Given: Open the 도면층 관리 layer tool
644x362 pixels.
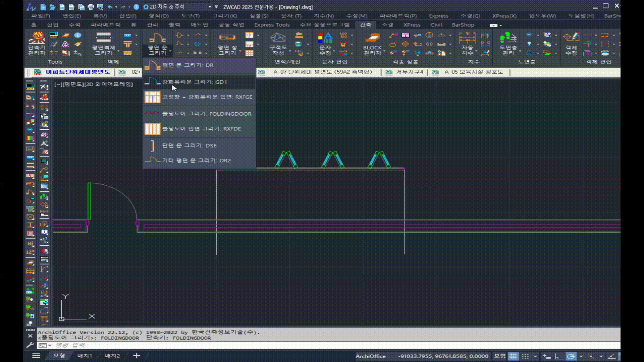Looking at the screenshot, I should point(508,38).
